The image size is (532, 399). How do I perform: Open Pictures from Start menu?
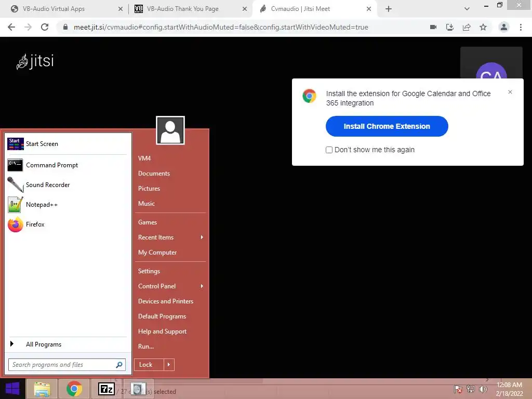[149, 188]
